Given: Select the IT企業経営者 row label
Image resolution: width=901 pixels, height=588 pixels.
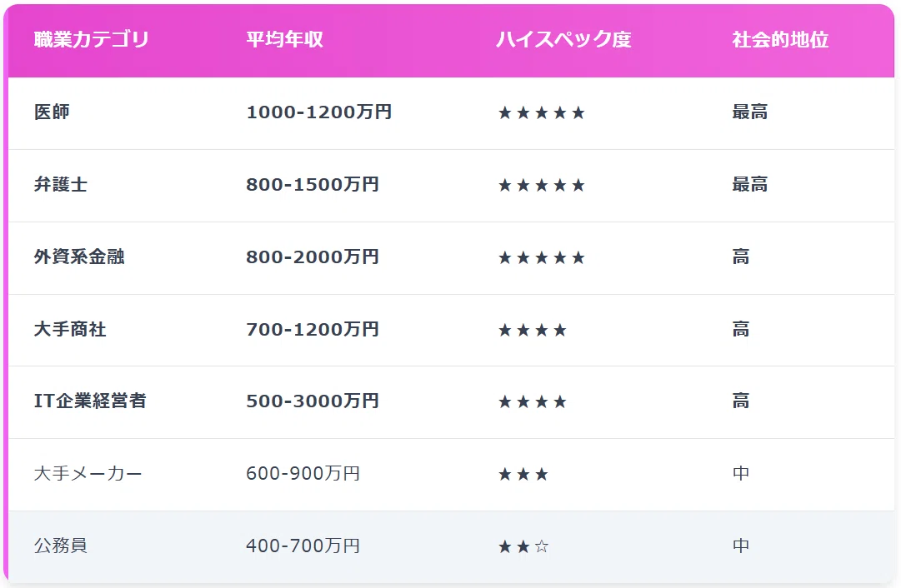Looking at the screenshot, I should 90,401.
